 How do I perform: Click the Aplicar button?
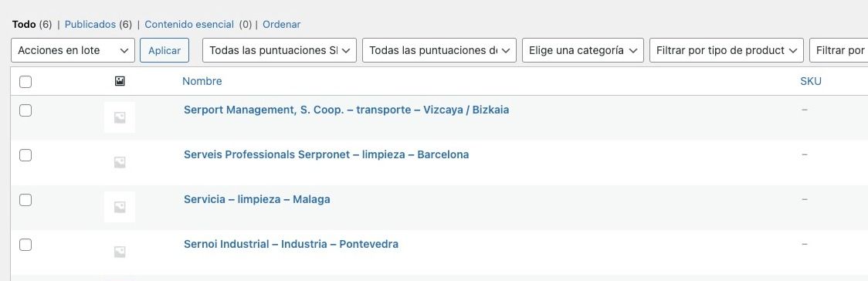coord(164,50)
